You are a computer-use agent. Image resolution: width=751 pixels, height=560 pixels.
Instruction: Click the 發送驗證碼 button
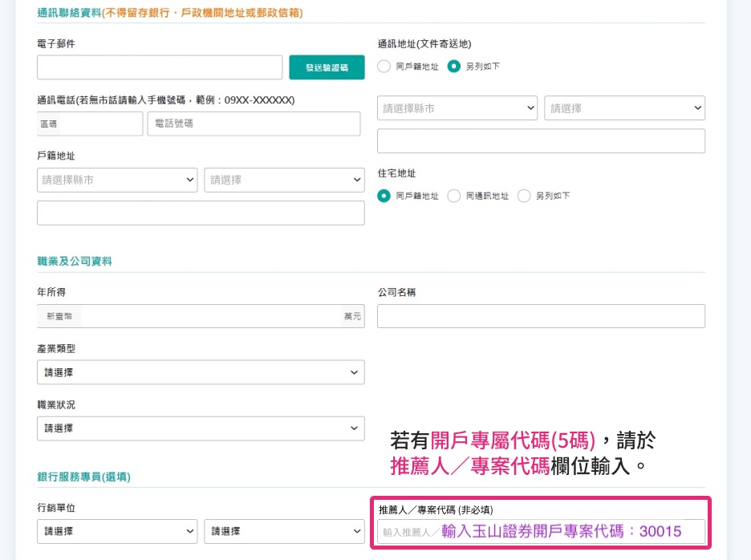(x=327, y=67)
